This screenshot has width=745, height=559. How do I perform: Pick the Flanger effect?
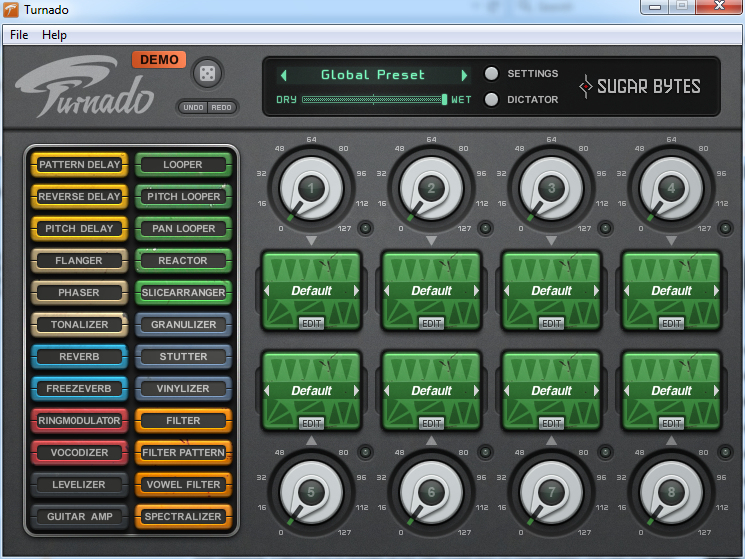coord(79,261)
